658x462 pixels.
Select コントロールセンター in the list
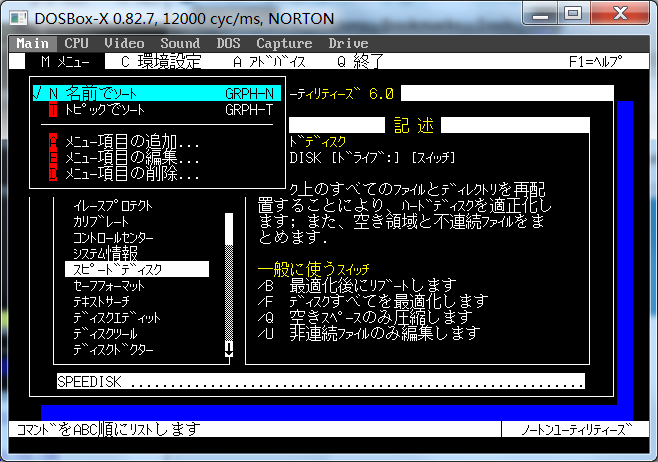point(113,238)
